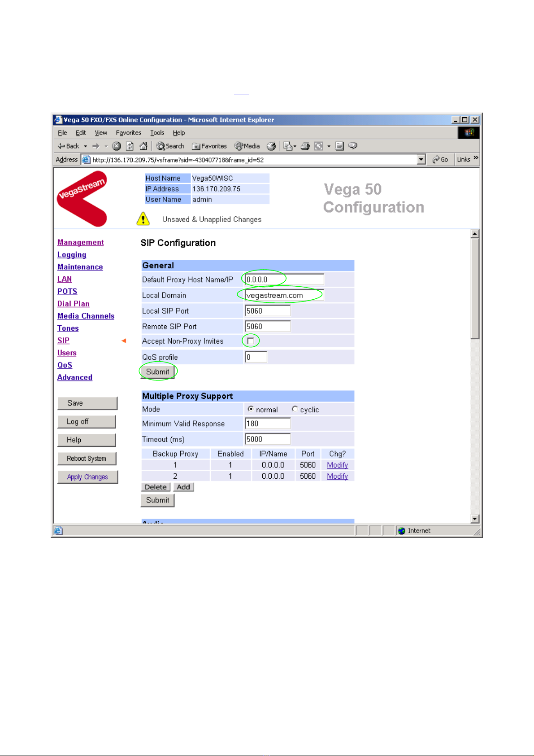The image size is (534, 756).
Task: Click the vertical scrollbar thumb
Action: 475,288
